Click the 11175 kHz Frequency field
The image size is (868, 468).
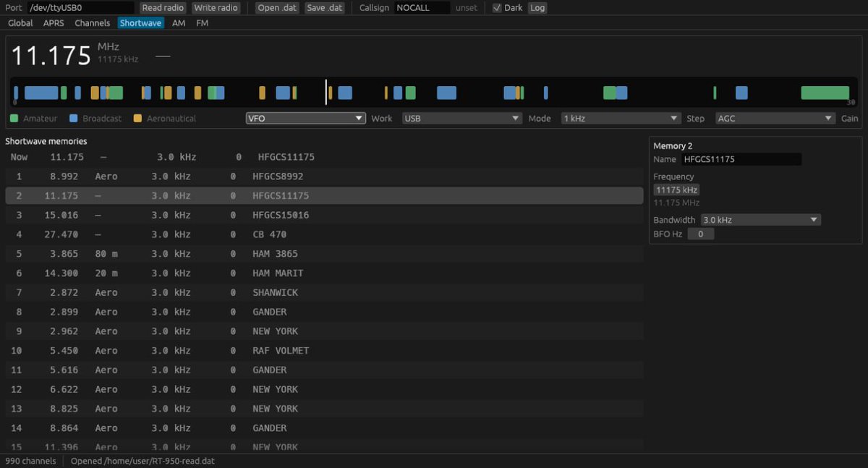click(x=676, y=190)
